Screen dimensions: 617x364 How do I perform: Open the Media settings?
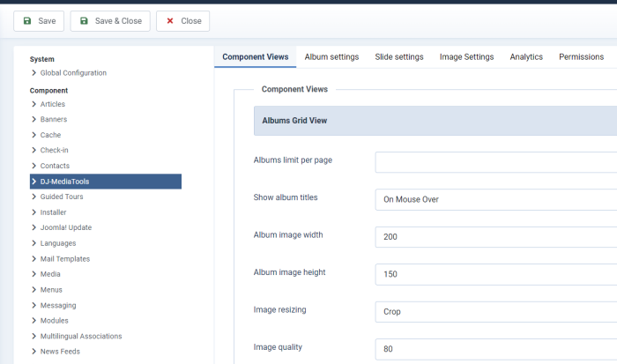tap(50, 274)
